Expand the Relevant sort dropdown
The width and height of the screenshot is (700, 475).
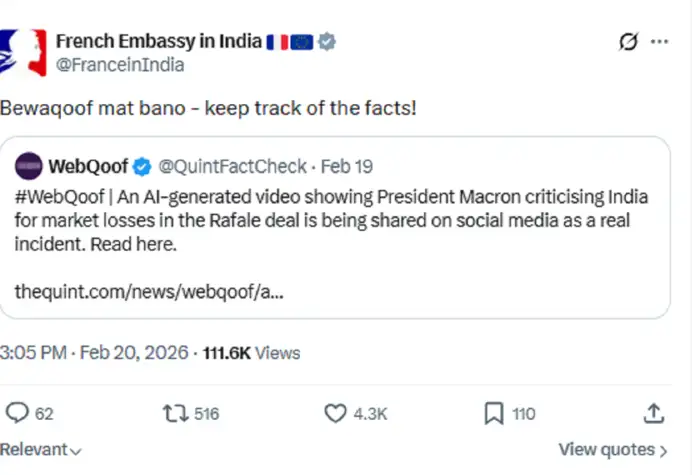coord(41,450)
